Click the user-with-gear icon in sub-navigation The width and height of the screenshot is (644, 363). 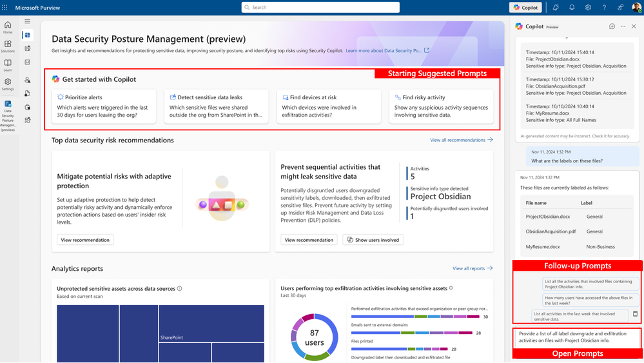28,80
